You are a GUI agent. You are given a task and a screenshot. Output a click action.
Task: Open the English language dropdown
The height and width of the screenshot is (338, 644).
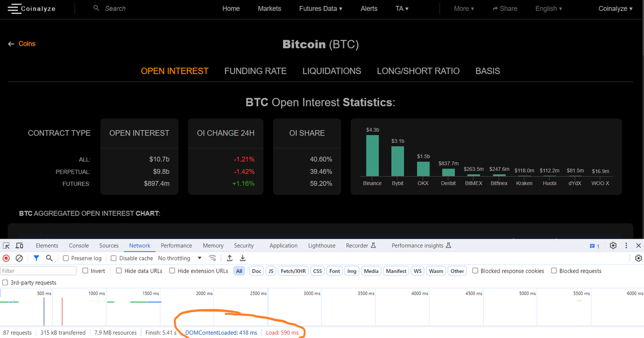[548, 9]
